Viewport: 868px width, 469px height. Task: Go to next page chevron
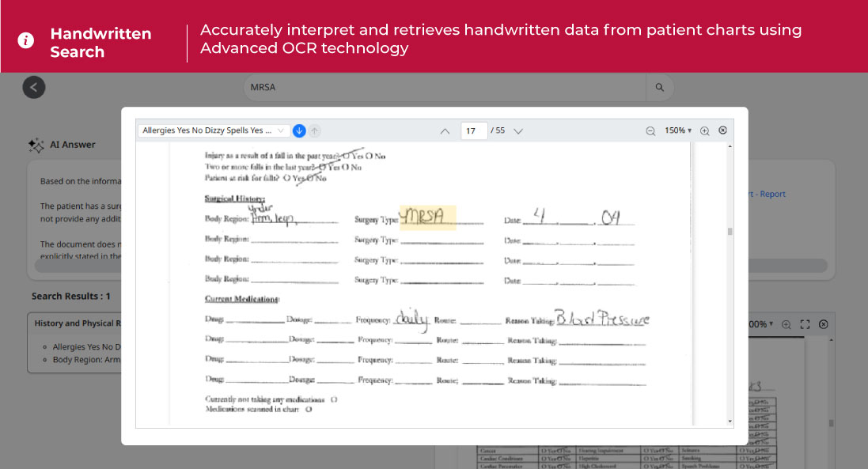(518, 131)
